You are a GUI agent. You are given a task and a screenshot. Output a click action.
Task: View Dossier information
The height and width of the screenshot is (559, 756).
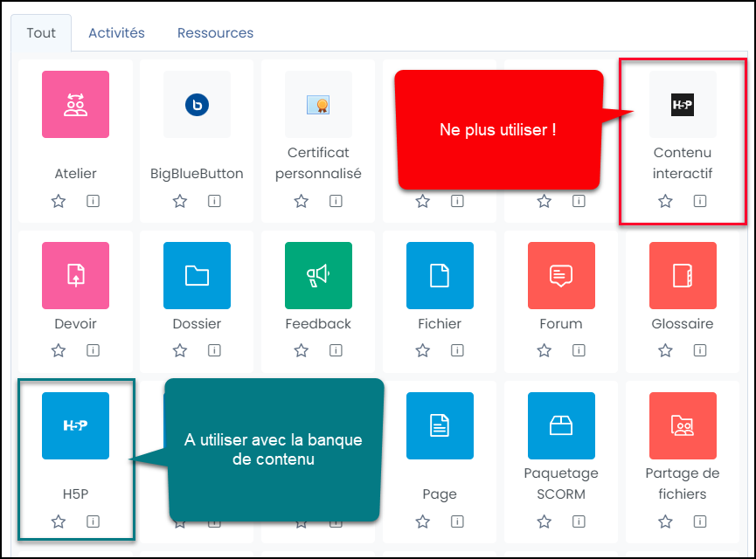214,350
